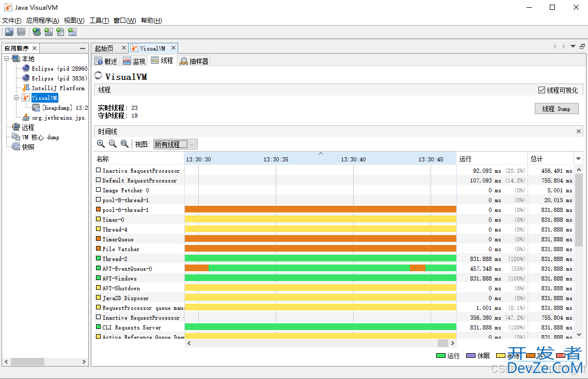Screen dimensions: 588x379
Task: Toggle checkbox for pool-6-thread-1 thread
Action: point(98,209)
